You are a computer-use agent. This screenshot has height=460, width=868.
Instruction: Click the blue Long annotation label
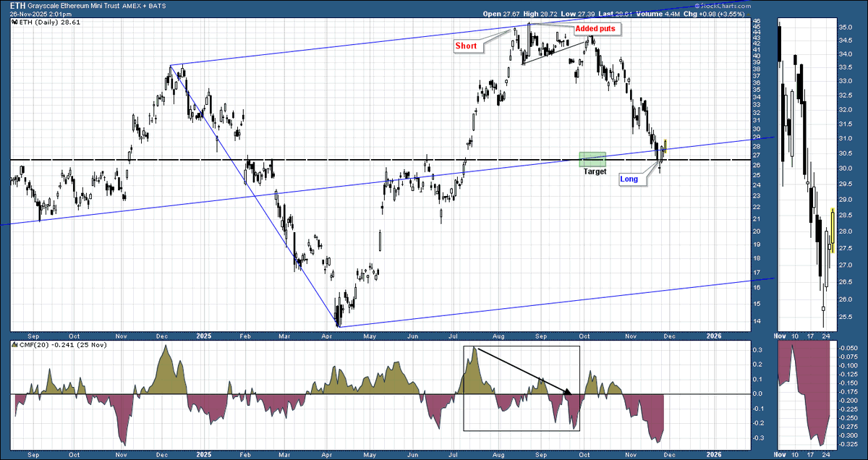[630, 179]
